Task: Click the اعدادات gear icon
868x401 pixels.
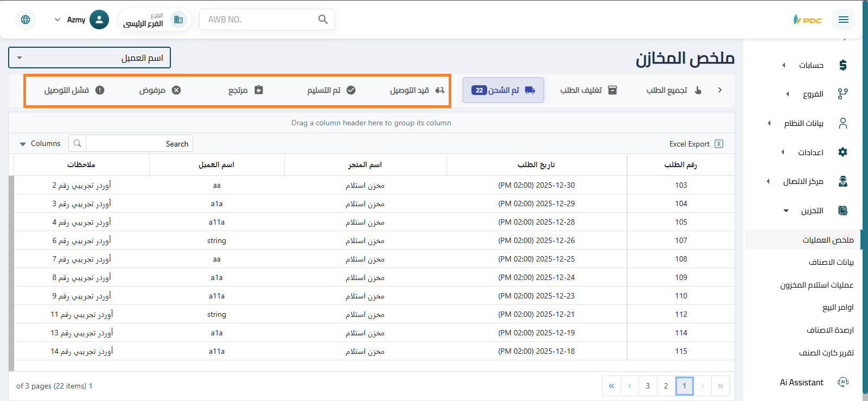Action: [843, 152]
